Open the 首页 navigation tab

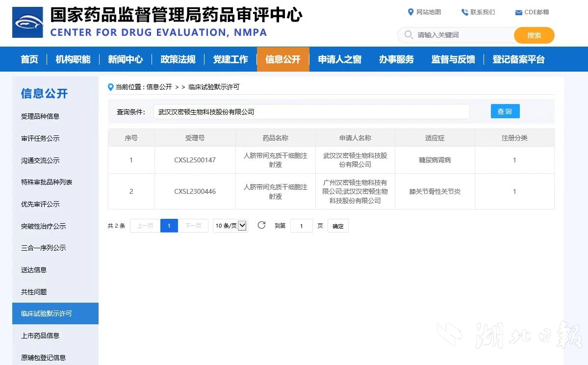29,59
